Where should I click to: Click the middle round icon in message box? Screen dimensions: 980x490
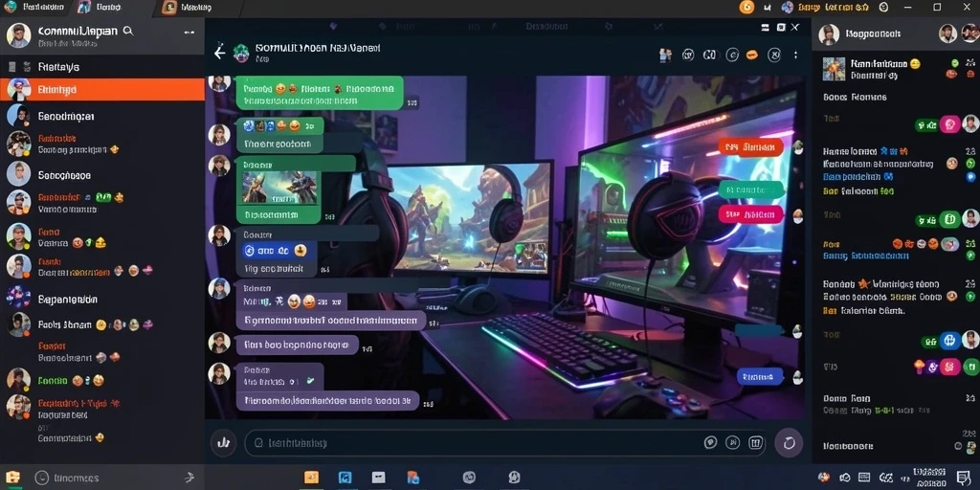[732, 443]
